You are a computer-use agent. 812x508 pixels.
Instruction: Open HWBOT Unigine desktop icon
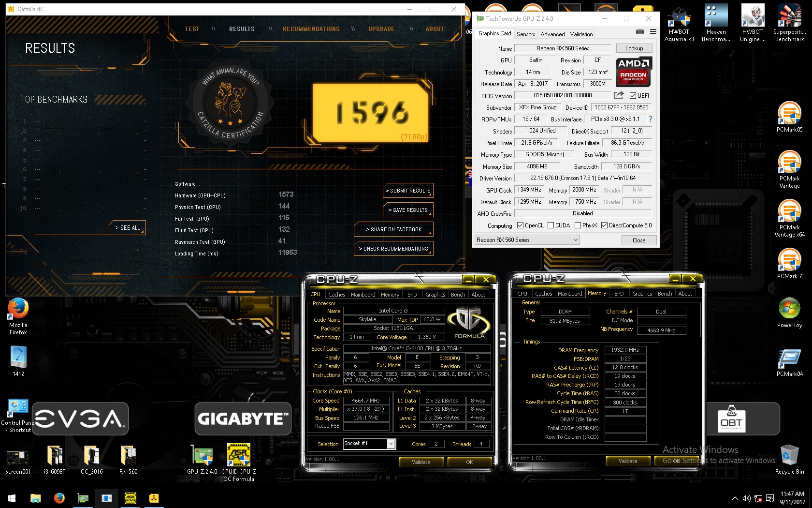point(753,24)
